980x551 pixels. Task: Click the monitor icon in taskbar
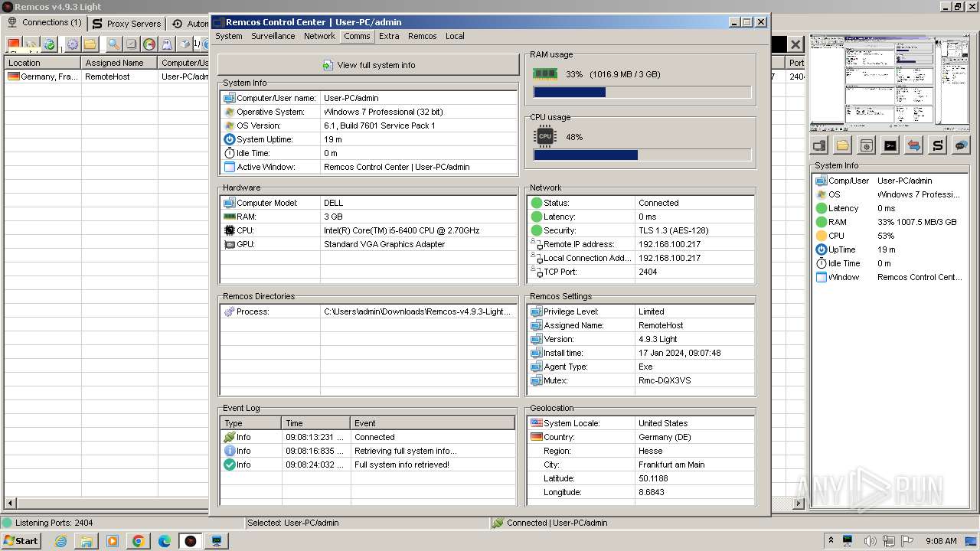[217, 541]
